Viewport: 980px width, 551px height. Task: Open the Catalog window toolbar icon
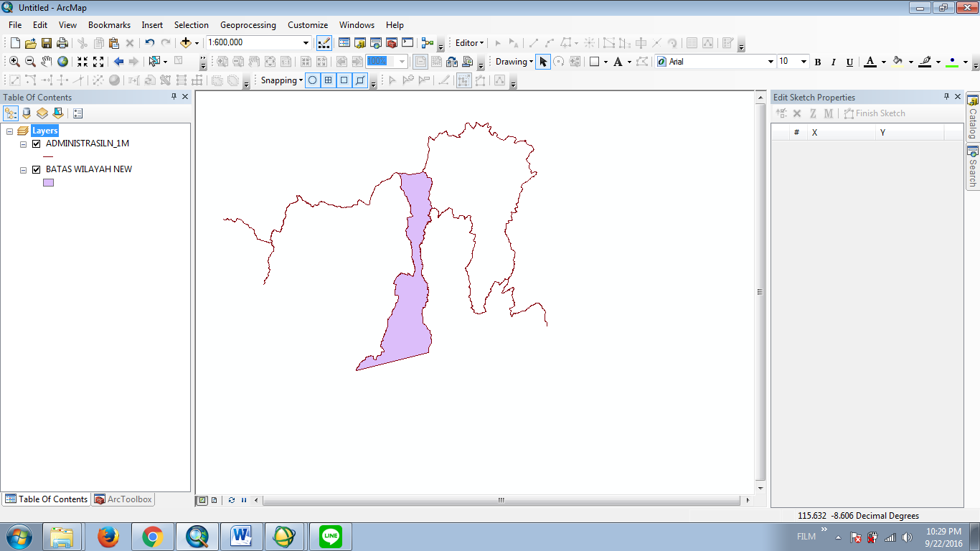[x=360, y=43]
